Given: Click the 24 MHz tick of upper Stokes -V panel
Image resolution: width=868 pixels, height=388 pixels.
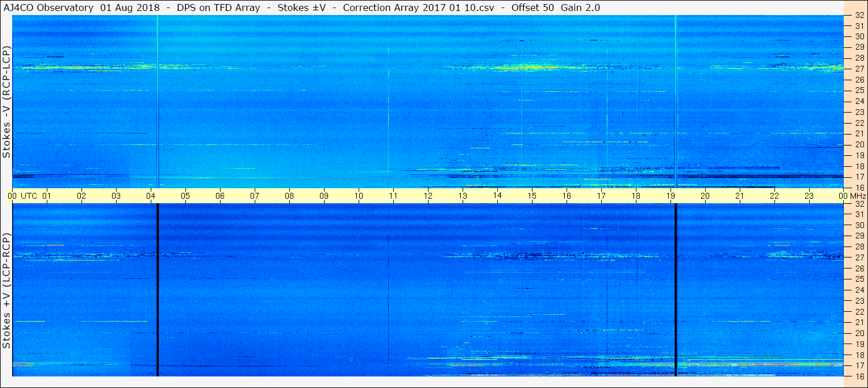Looking at the screenshot, I should click(859, 101).
